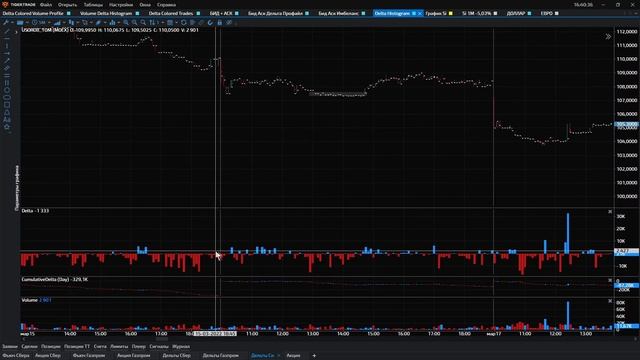This screenshot has height=360, width=640.
Task: Open the 5M timeframe dropdown
Action: point(42,22)
